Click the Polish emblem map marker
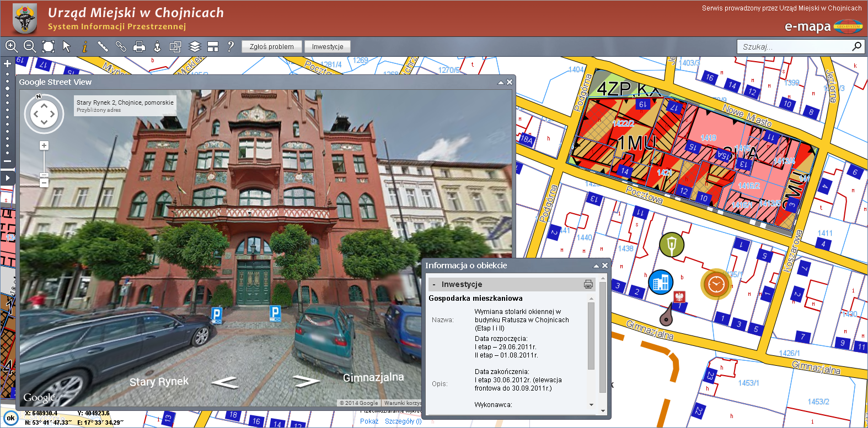Viewport: 868px width, 428px height. click(x=680, y=297)
